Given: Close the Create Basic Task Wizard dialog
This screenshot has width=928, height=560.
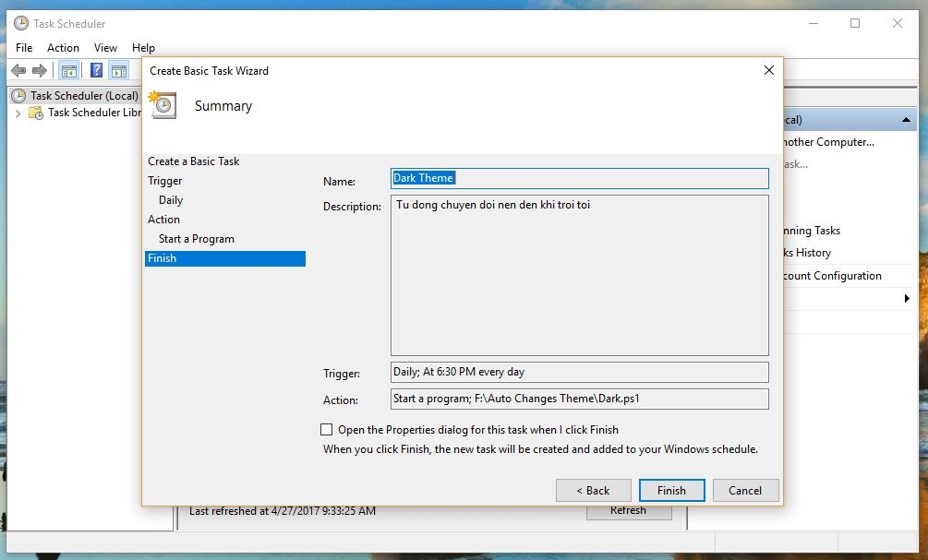Looking at the screenshot, I should (768, 70).
